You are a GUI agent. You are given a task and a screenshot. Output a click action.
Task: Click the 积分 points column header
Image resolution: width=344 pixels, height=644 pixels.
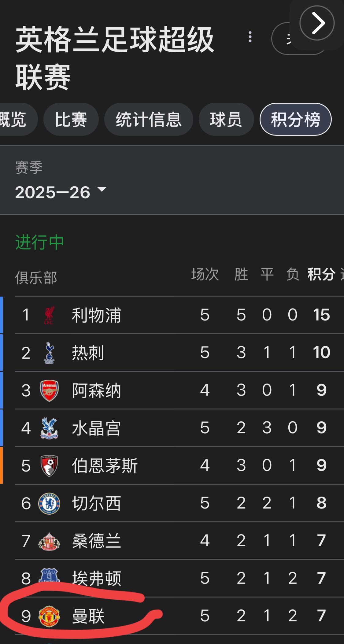(321, 274)
